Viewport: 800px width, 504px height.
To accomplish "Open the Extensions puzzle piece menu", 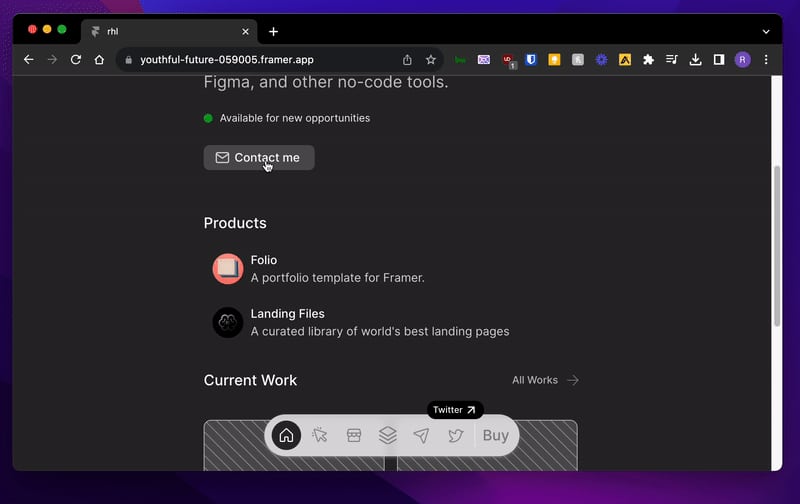I will pyautogui.click(x=648, y=60).
